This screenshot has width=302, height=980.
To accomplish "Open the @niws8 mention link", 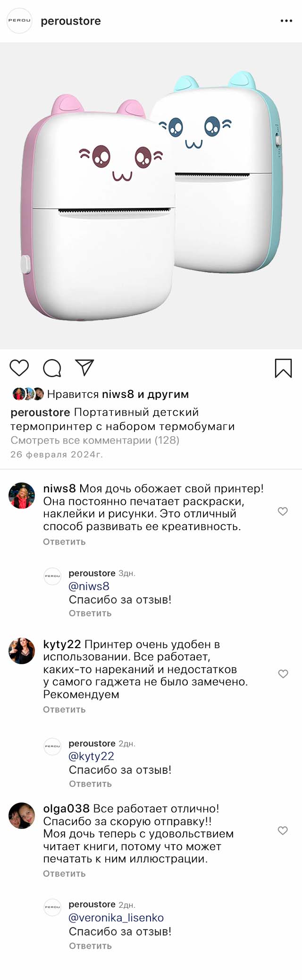I will [89, 586].
